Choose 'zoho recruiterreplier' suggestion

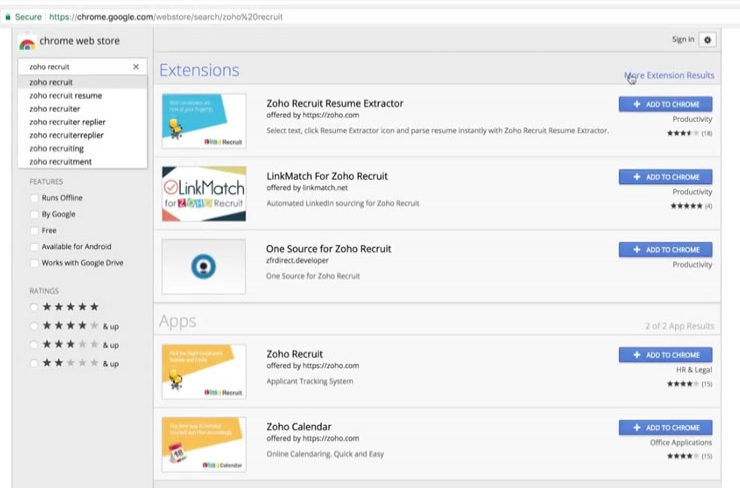click(x=83, y=135)
